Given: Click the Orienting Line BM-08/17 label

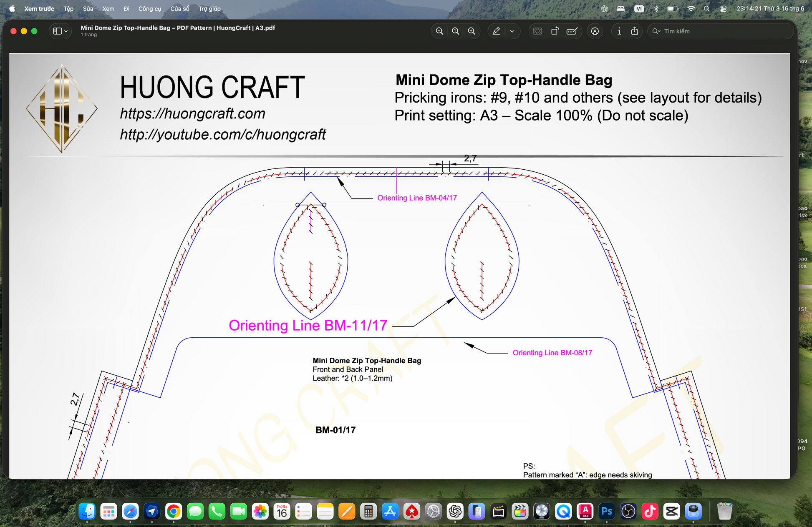Looking at the screenshot, I should coord(552,353).
